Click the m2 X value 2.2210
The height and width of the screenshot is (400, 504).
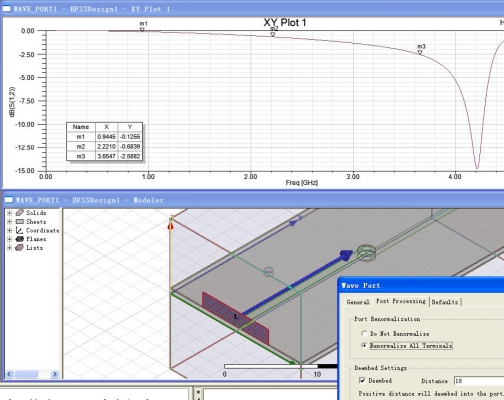(x=106, y=146)
